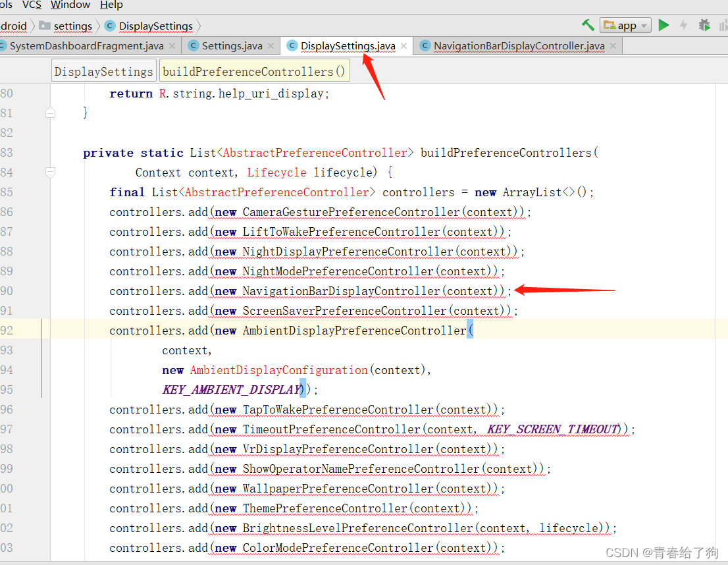The image size is (728, 565).
Task: Click the green hammer Build icon
Action: (x=588, y=25)
